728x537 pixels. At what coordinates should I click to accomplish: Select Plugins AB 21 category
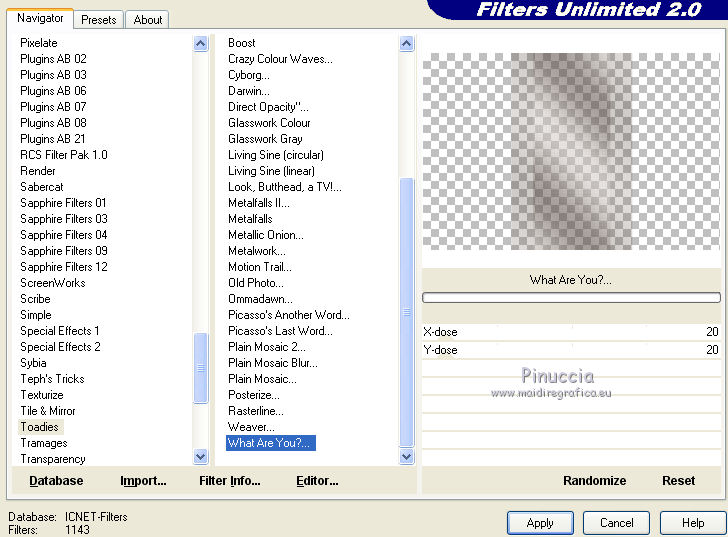[52, 139]
